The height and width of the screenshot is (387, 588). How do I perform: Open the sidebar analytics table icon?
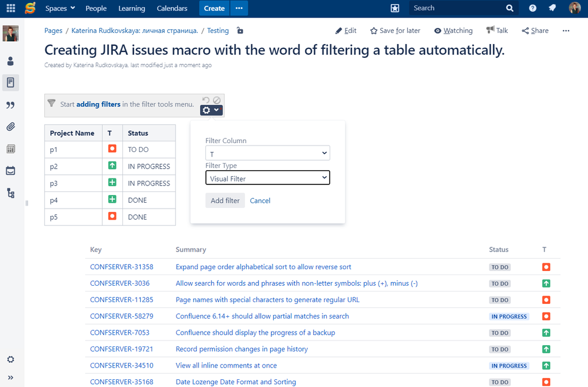(11, 149)
